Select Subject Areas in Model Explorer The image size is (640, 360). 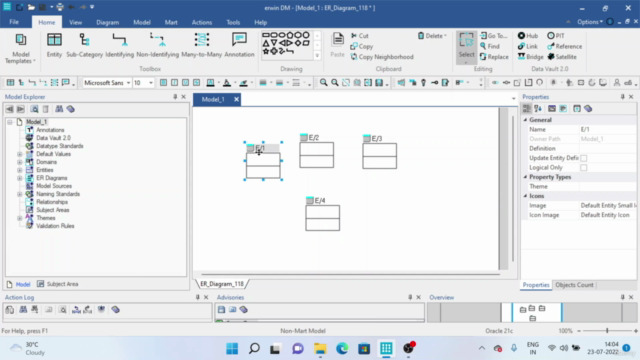click(53, 210)
